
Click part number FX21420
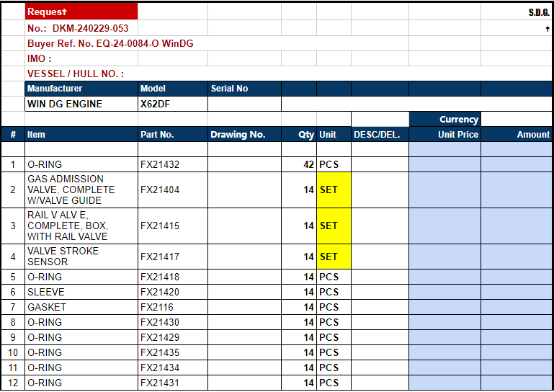coord(173,292)
